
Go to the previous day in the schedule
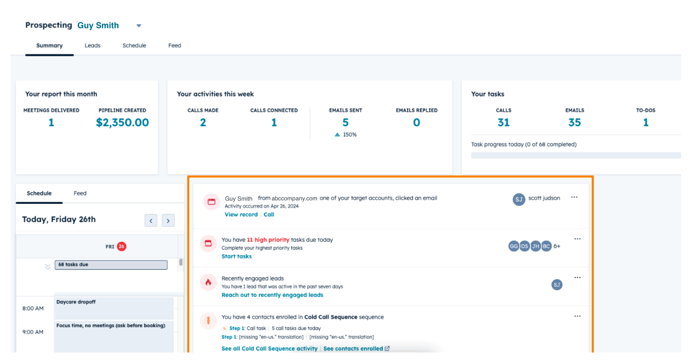tap(151, 220)
